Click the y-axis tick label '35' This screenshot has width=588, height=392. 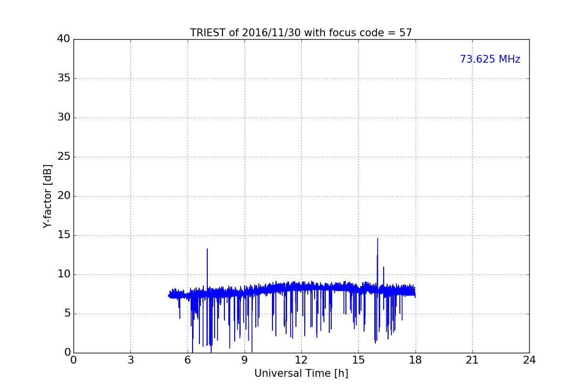[x=63, y=78]
